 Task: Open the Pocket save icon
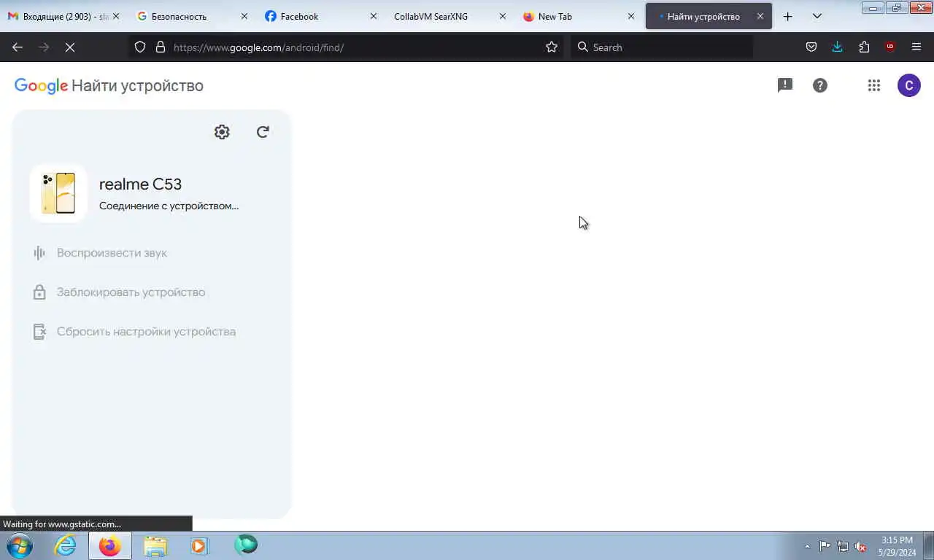[811, 47]
